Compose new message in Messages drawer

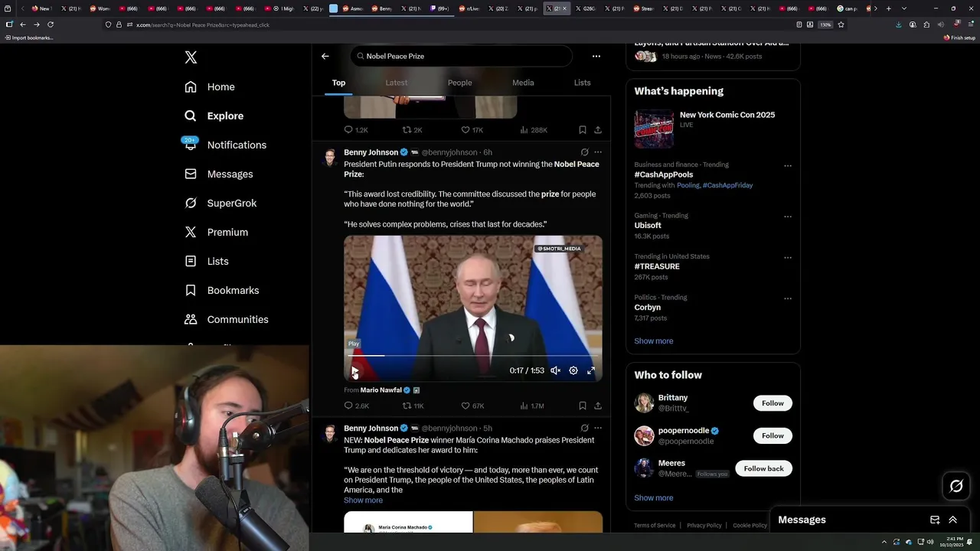tap(935, 520)
